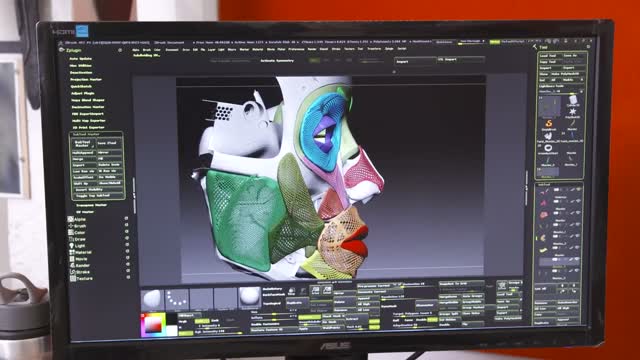The height and width of the screenshot is (360, 640).
Task: Select the material sphere thumbnail
Action: [x=249, y=297]
